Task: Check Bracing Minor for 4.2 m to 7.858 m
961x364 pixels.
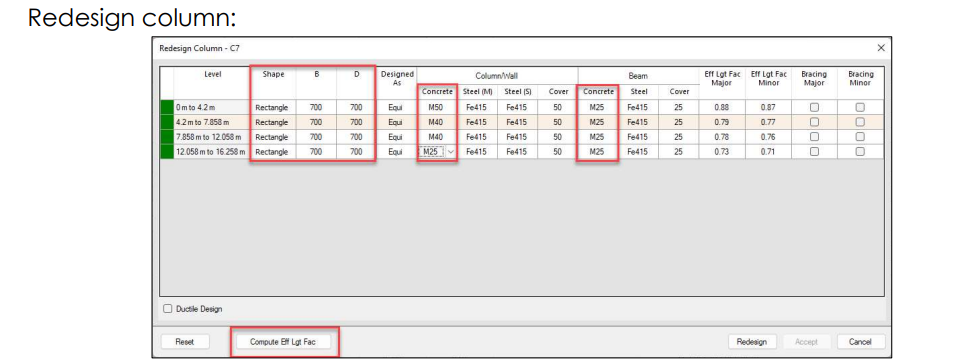Action: [x=860, y=122]
